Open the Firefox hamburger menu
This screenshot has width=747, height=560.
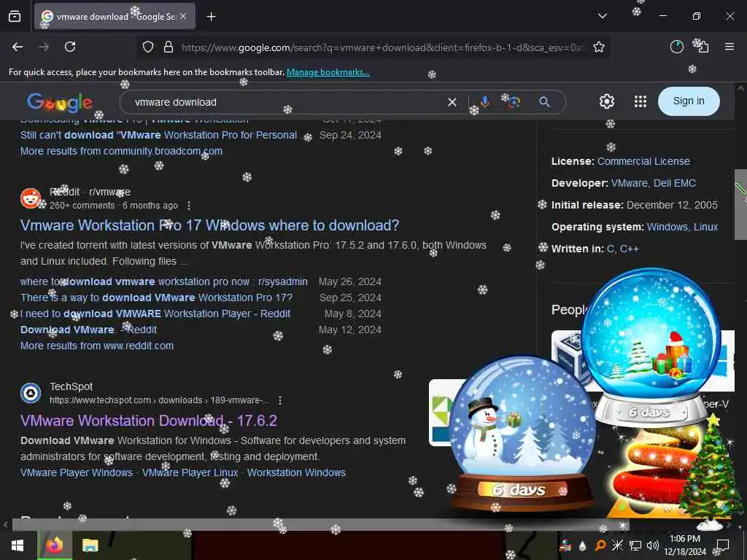click(x=729, y=47)
